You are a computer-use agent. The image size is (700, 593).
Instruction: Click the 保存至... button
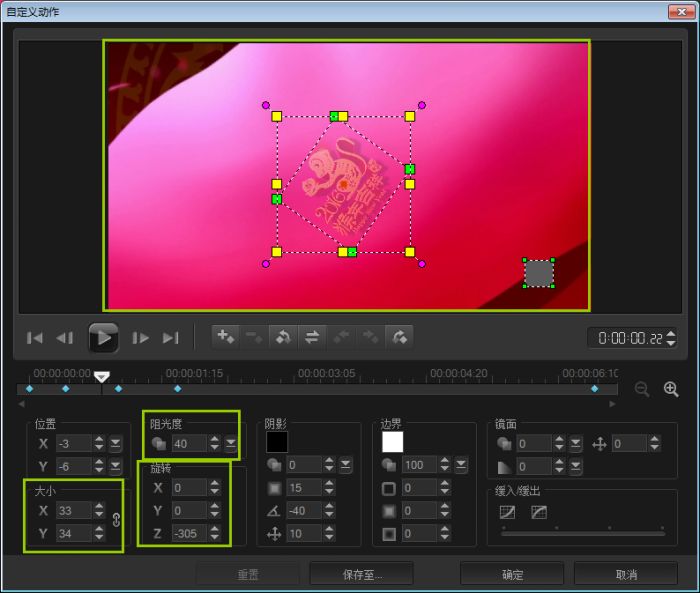click(x=361, y=574)
